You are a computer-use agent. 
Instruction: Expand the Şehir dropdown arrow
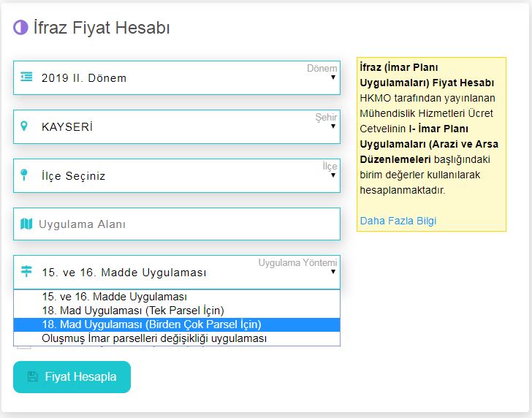[332, 126]
